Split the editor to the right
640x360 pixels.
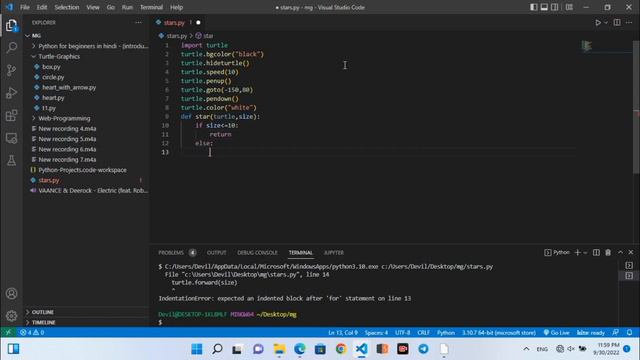point(617,22)
